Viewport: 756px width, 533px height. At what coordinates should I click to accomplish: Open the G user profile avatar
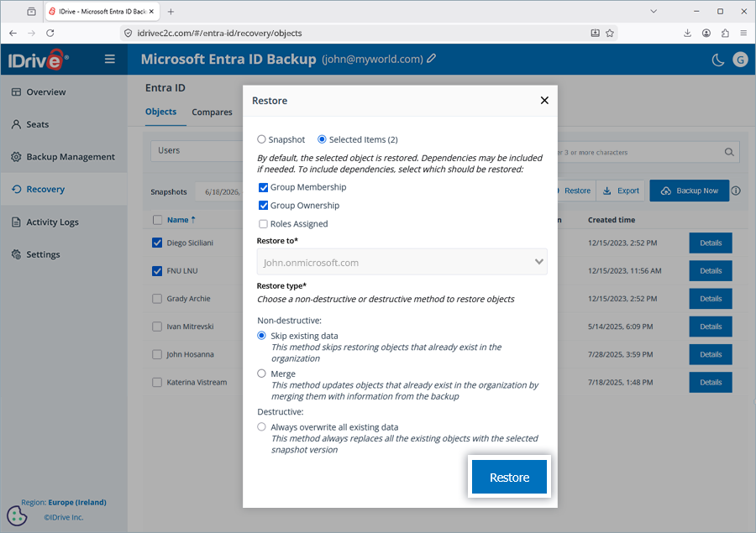coord(741,60)
